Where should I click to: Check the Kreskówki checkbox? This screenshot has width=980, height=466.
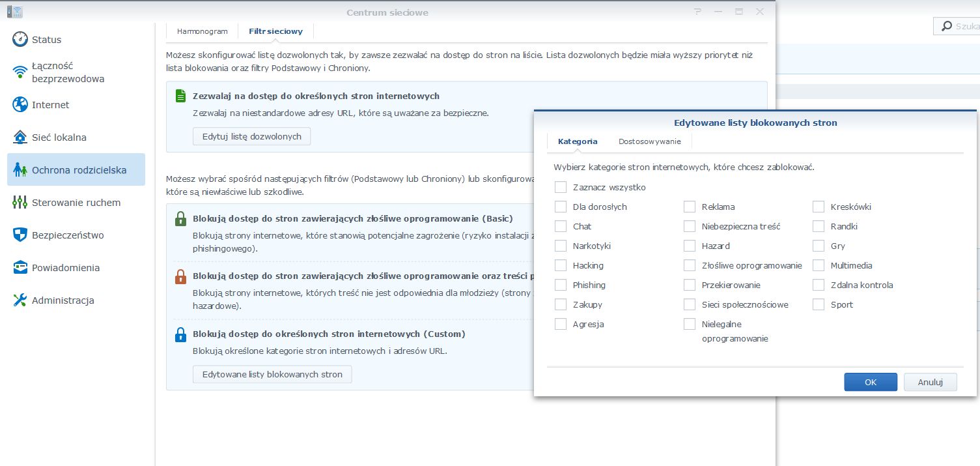819,207
